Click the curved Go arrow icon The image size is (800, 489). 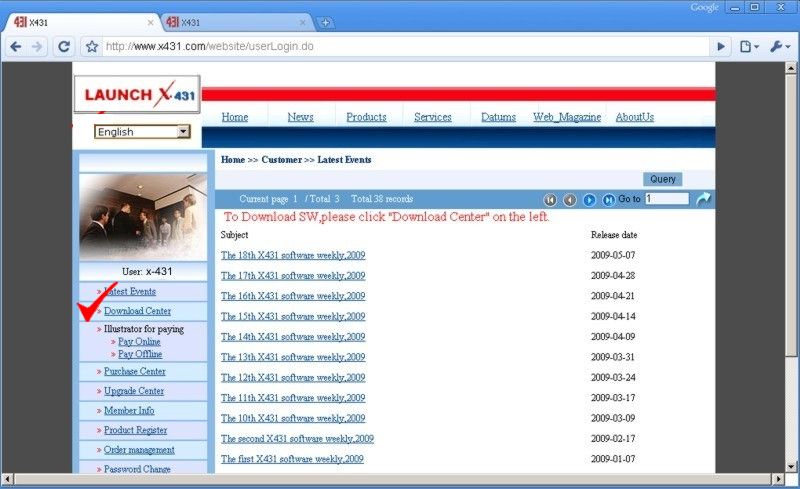click(x=704, y=199)
